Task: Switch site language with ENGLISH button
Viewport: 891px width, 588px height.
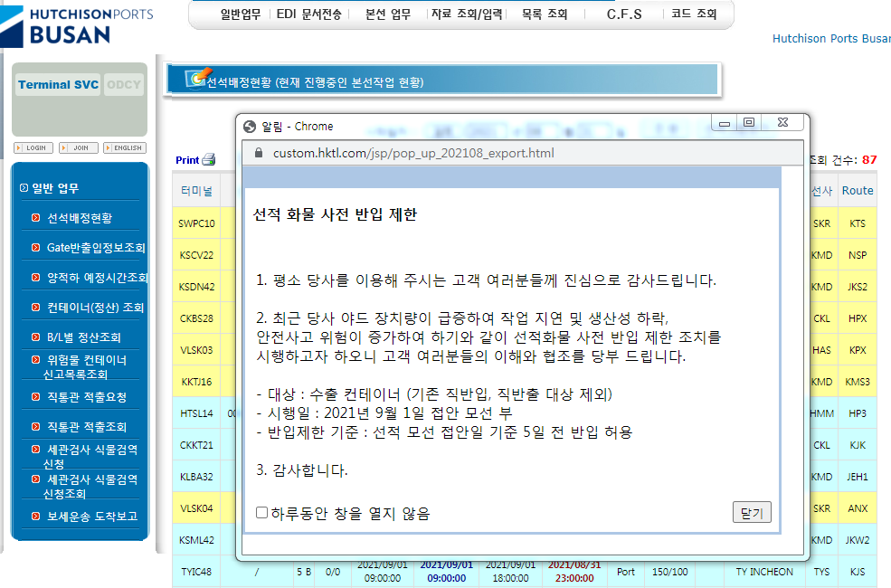Action: (x=125, y=147)
